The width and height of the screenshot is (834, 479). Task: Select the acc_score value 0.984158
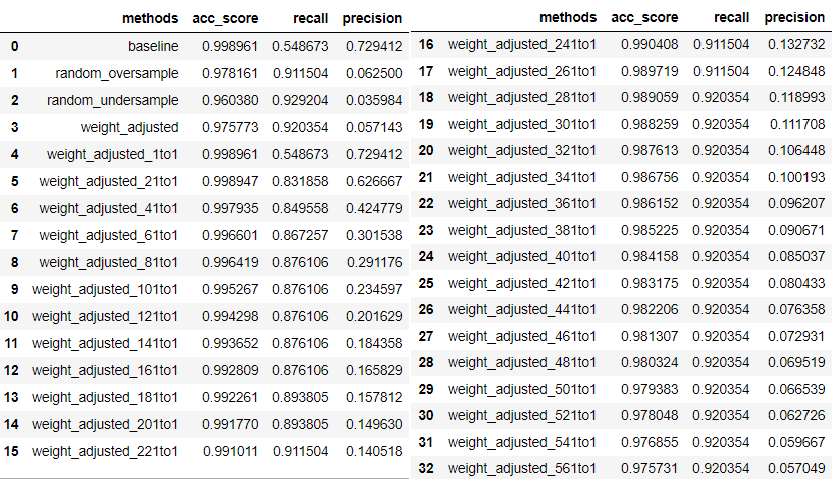point(649,257)
